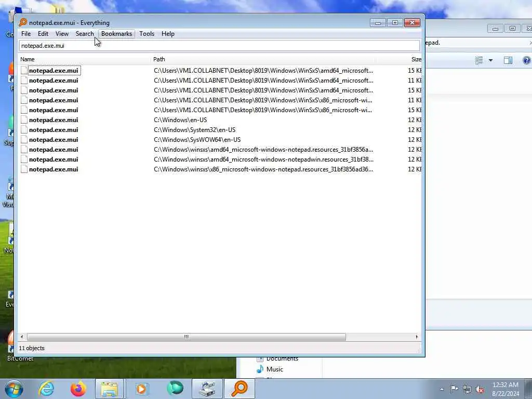
Task: Click the muted volume icon in tray
Action: 480,389
